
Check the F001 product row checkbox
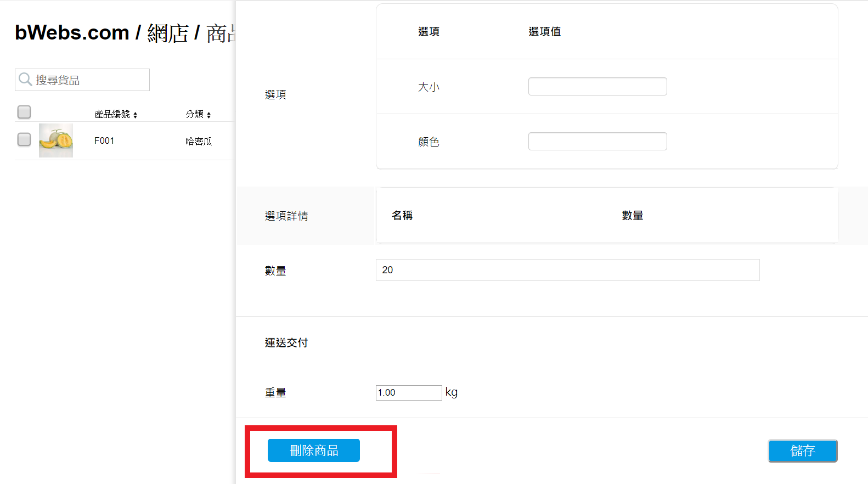pyautogui.click(x=24, y=139)
